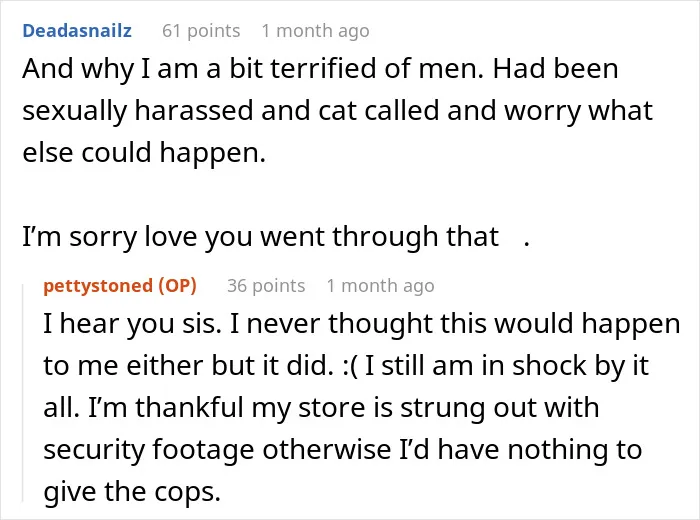The width and height of the screenshot is (700, 520).
Task: Click the (OP) tag beside pettystoned
Action: pyautogui.click(x=178, y=286)
